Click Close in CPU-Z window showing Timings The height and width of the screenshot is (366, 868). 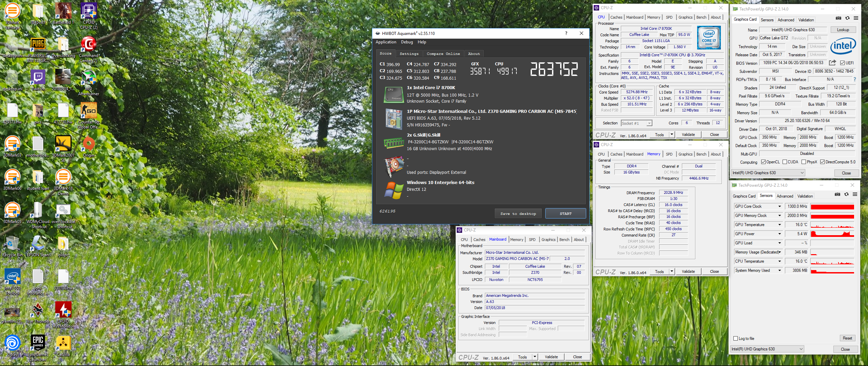(714, 271)
